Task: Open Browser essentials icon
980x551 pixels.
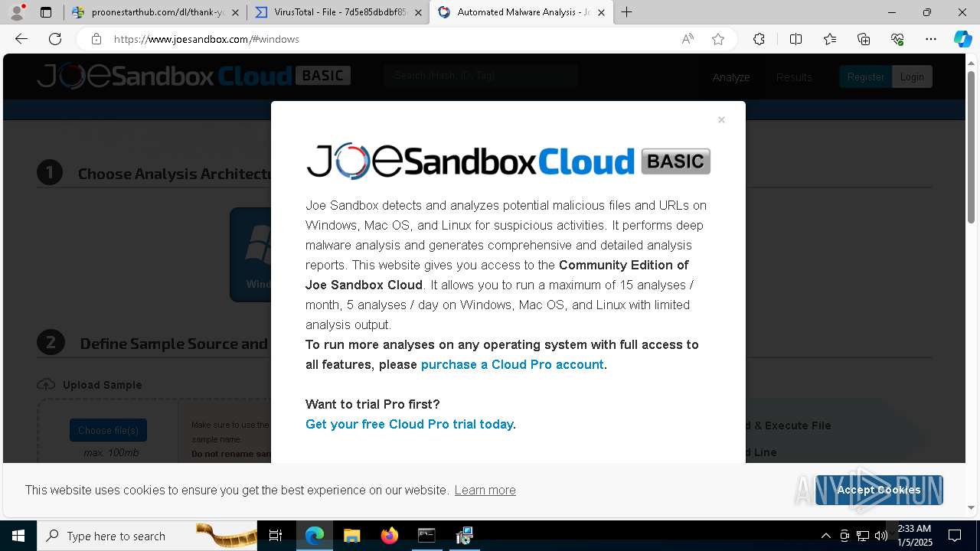Action: pos(897,39)
